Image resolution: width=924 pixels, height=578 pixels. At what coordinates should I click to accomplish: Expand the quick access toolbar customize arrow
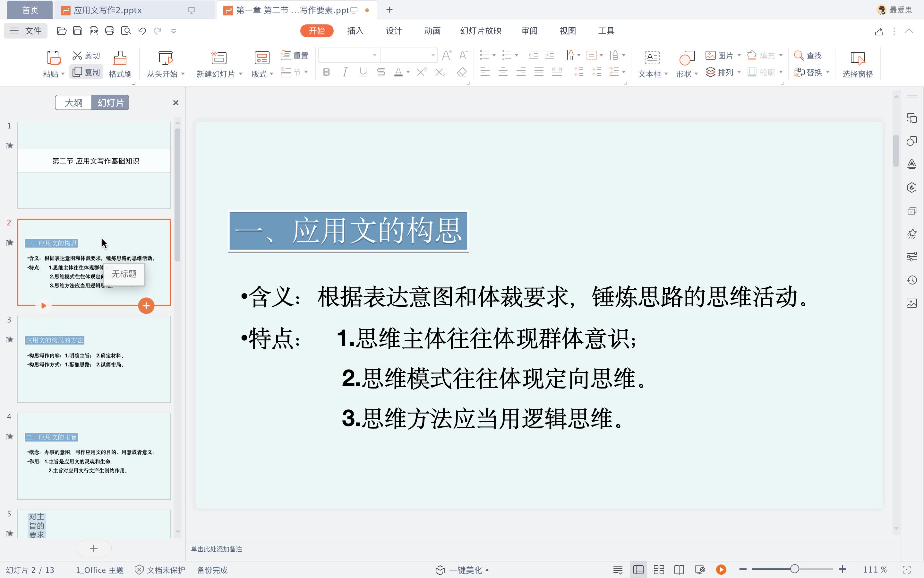(173, 31)
